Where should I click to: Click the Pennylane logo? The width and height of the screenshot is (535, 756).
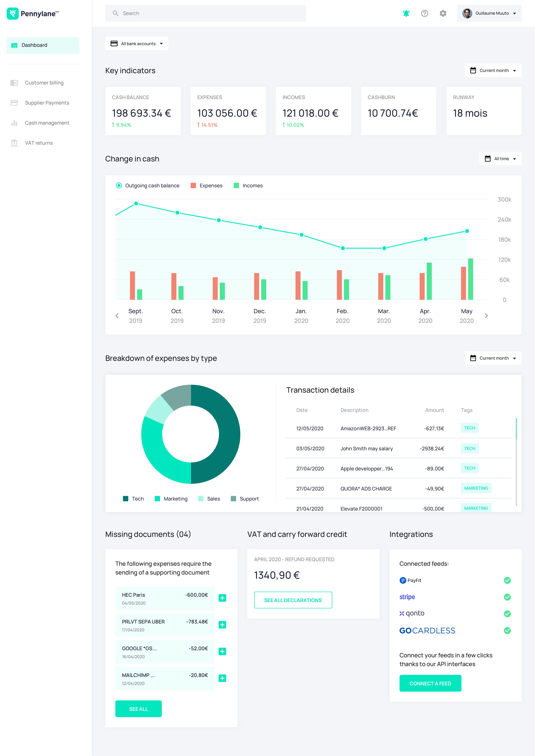[x=33, y=14]
